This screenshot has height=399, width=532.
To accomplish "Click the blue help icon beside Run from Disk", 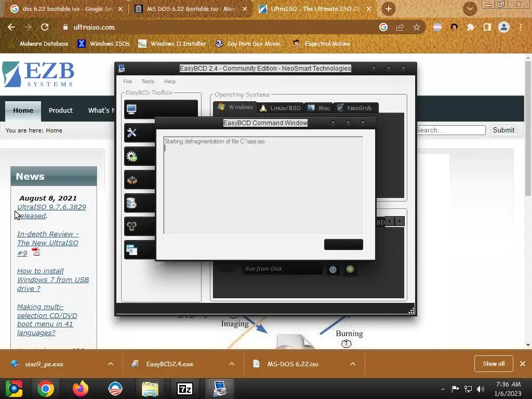I will 333,270.
